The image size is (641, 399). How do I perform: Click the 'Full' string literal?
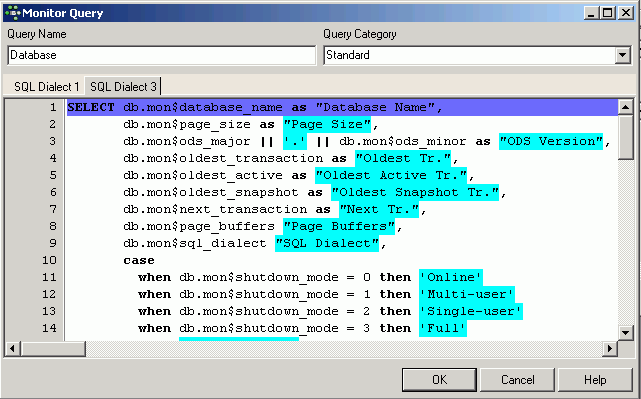(443, 328)
